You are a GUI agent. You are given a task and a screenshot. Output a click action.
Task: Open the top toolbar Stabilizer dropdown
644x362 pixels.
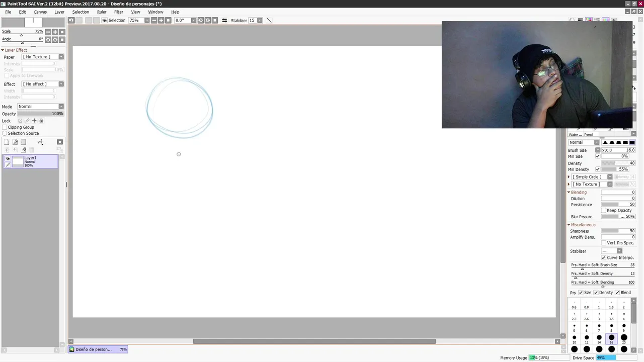[260, 20]
